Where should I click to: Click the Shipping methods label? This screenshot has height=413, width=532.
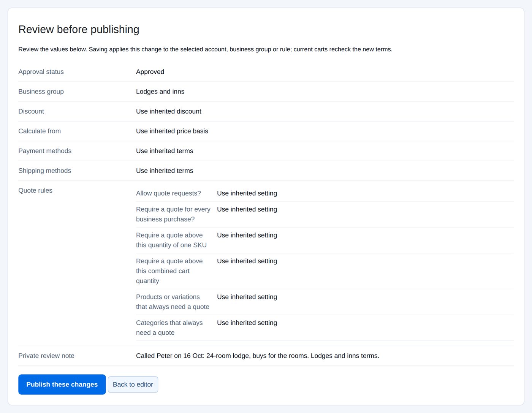[x=45, y=171]
